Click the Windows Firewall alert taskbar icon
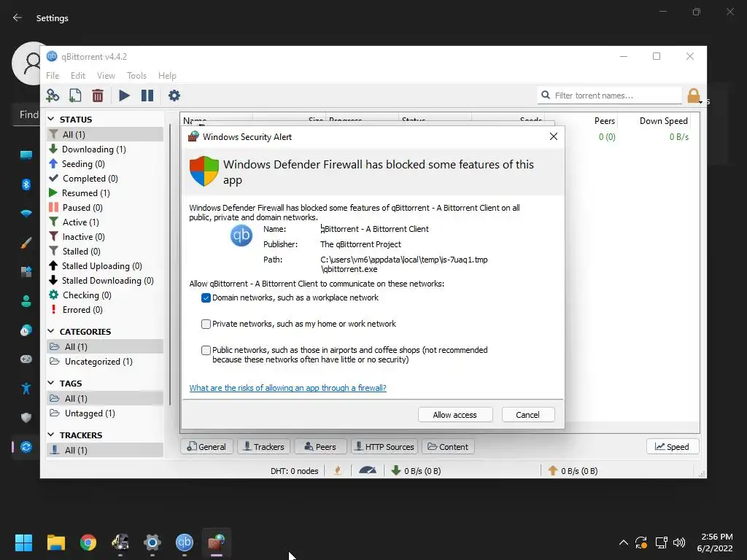 coord(217,542)
